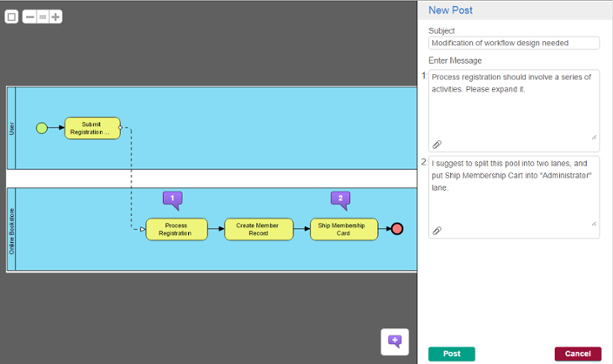613x364 pixels.
Task: Select the red end event circle
Action: pos(397,229)
